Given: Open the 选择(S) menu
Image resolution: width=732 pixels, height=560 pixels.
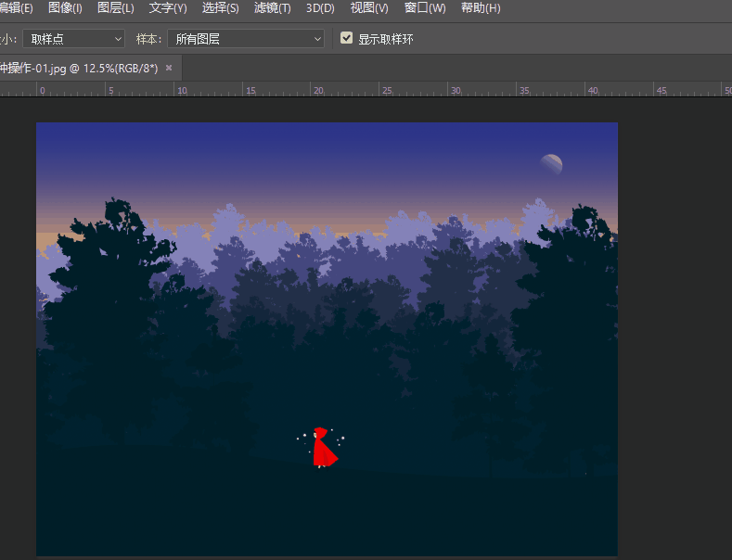Looking at the screenshot, I should coord(221,8).
